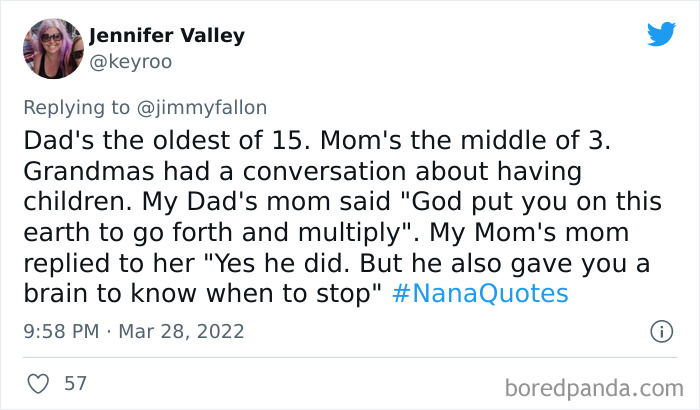Click the Jennifer Valley display name
This screenshot has height=410, width=700.
click(x=166, y=36)
